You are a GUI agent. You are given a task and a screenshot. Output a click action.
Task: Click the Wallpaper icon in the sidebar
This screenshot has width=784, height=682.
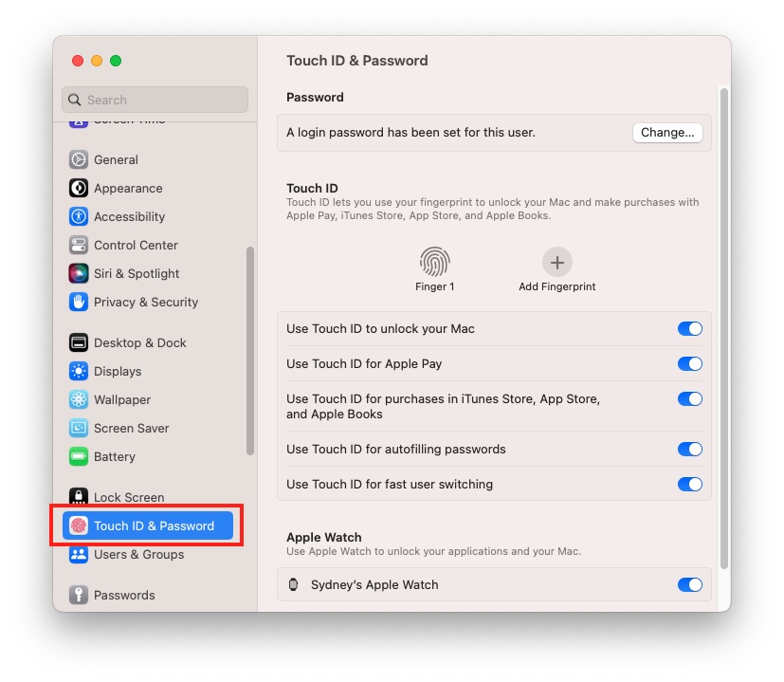tap(79, 399)
